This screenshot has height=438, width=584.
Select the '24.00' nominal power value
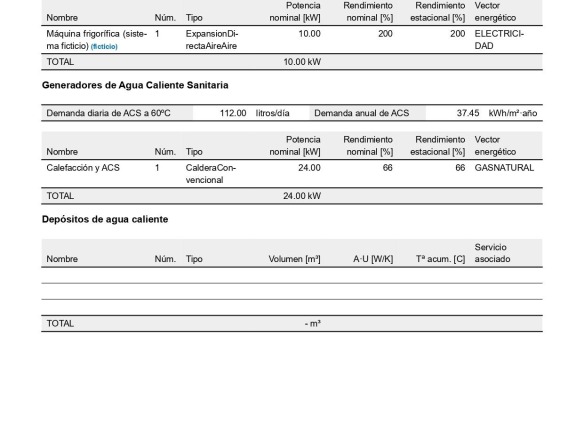click(x=309, y=168)
